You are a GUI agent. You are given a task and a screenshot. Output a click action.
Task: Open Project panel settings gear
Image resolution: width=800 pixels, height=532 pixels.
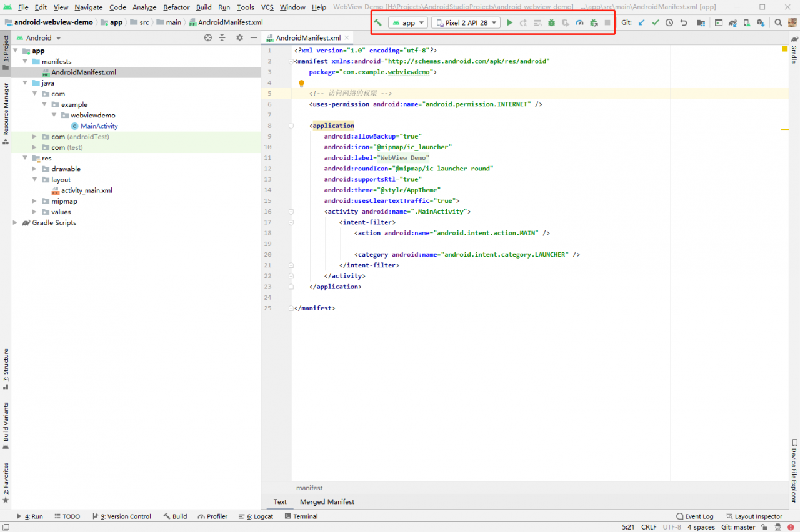click(239, 37)
